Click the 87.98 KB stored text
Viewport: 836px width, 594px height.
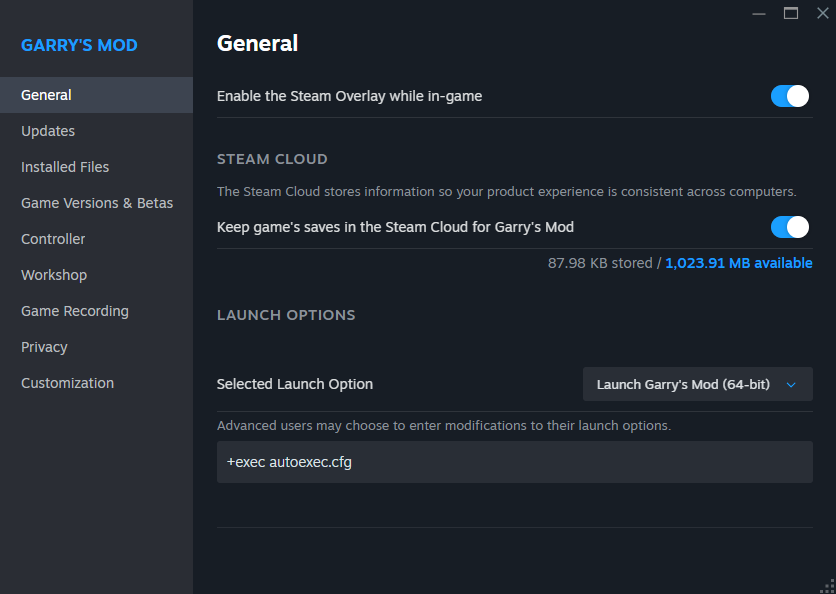599,263
